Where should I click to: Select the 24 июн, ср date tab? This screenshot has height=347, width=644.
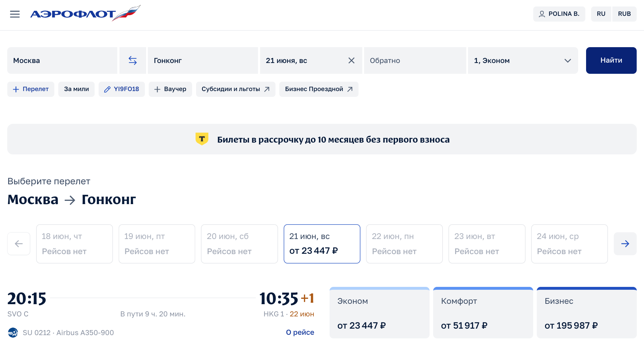point(570,244)
